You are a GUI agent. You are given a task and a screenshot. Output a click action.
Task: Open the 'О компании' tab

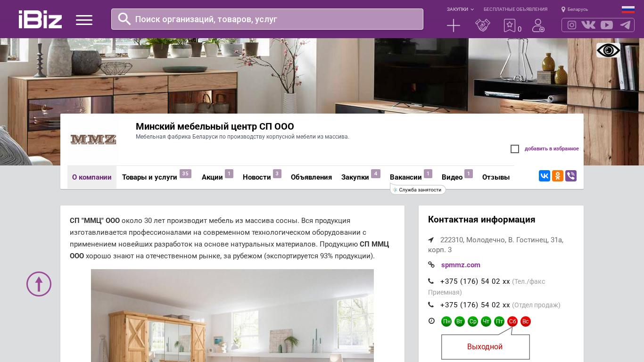pyautogui.click(x=92, y=177)
